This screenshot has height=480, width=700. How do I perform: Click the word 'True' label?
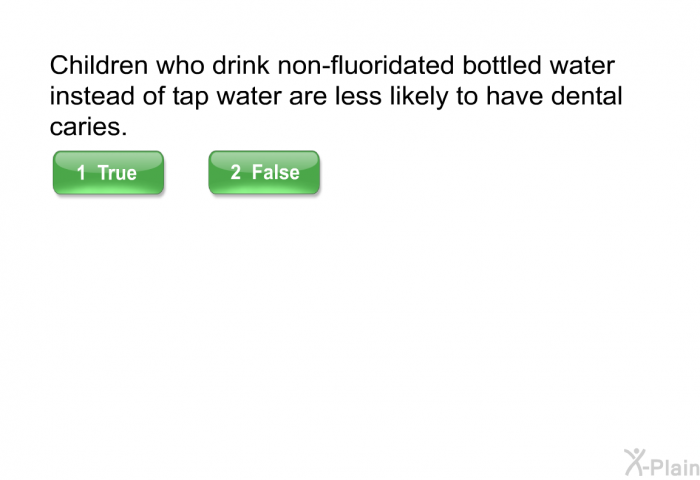(117, 173)
